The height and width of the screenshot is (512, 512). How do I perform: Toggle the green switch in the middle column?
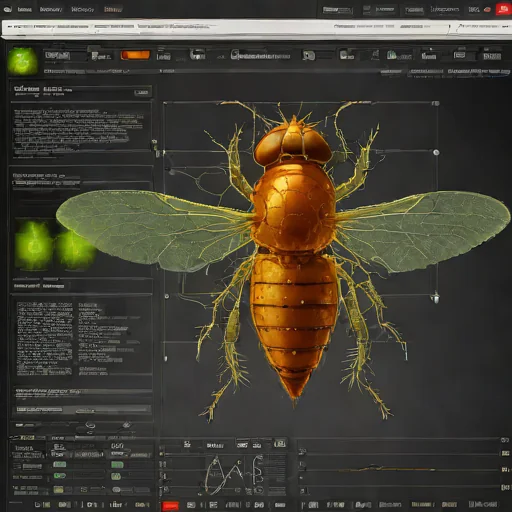117,464
